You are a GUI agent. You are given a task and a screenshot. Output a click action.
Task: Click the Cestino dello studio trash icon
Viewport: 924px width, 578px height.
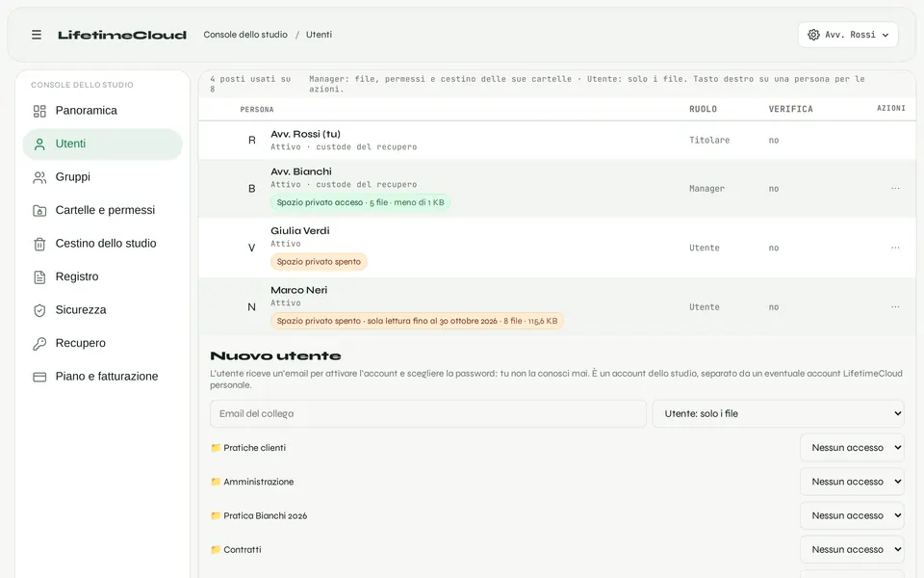39,244
